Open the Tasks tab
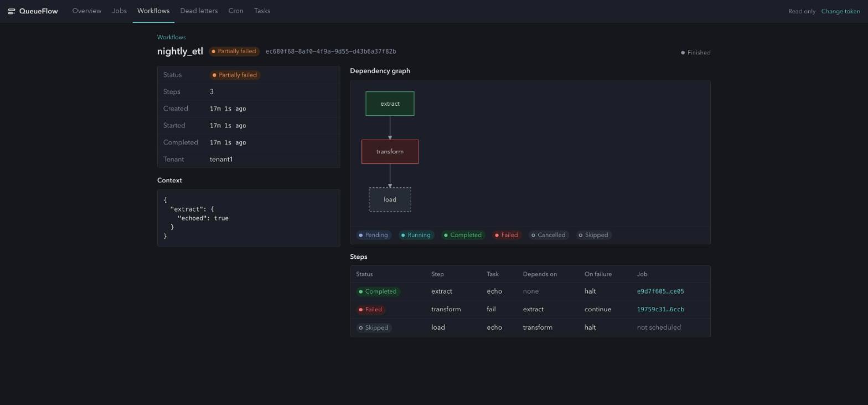 point(262,11)
